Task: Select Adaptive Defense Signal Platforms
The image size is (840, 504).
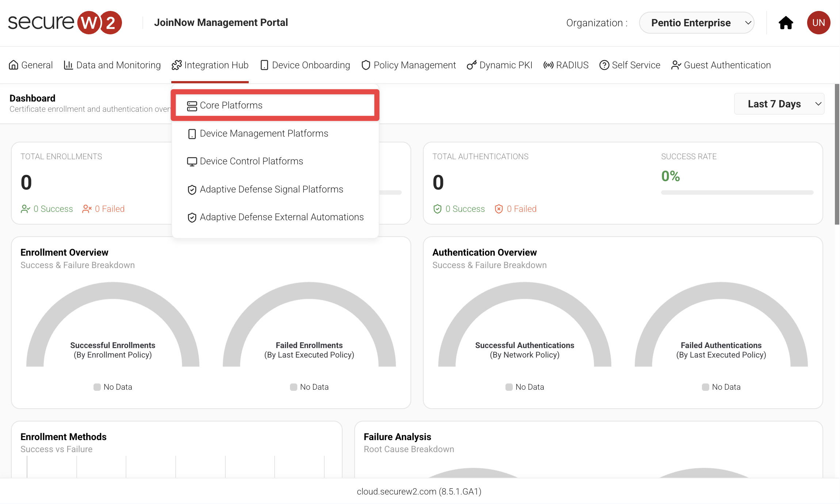Action: (275, 189)
